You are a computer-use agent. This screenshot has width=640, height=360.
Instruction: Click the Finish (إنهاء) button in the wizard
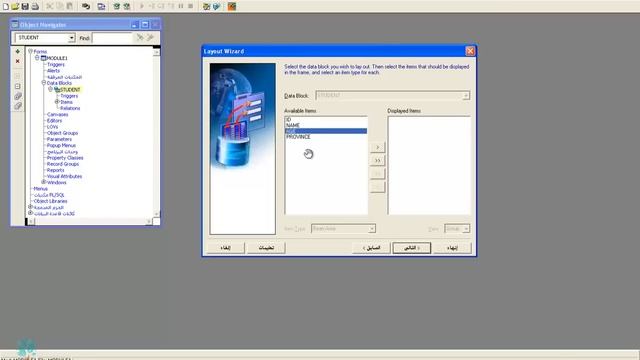tap(452, 248)
